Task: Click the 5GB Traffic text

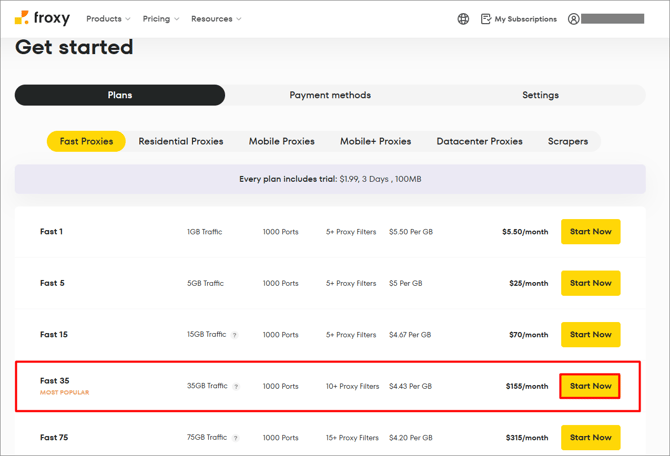Action: 205,283
